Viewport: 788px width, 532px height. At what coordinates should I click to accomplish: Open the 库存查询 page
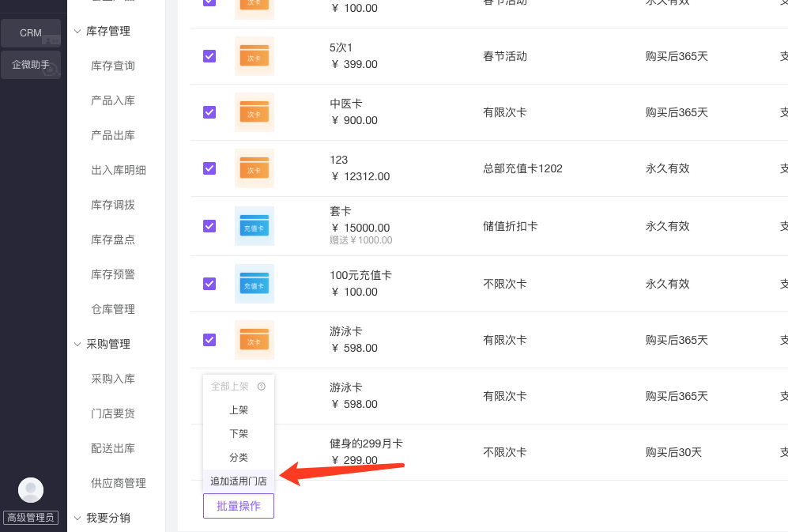[113, 66]
